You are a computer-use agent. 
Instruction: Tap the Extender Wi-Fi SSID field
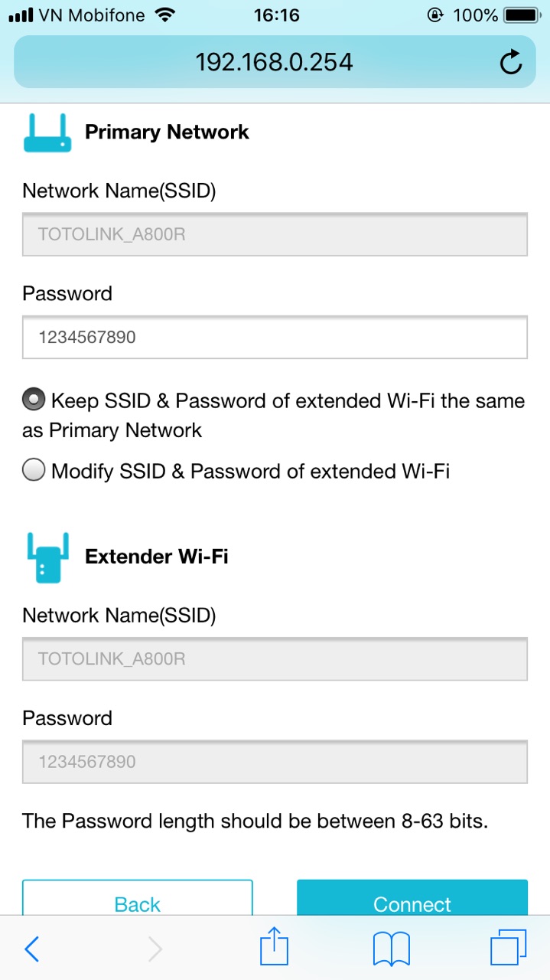(x=275, y=658)
